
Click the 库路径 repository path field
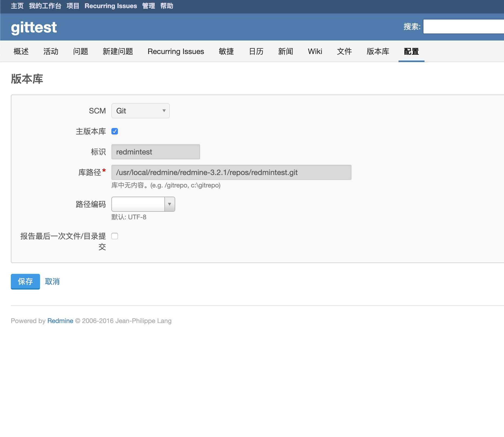click(231, 172)
